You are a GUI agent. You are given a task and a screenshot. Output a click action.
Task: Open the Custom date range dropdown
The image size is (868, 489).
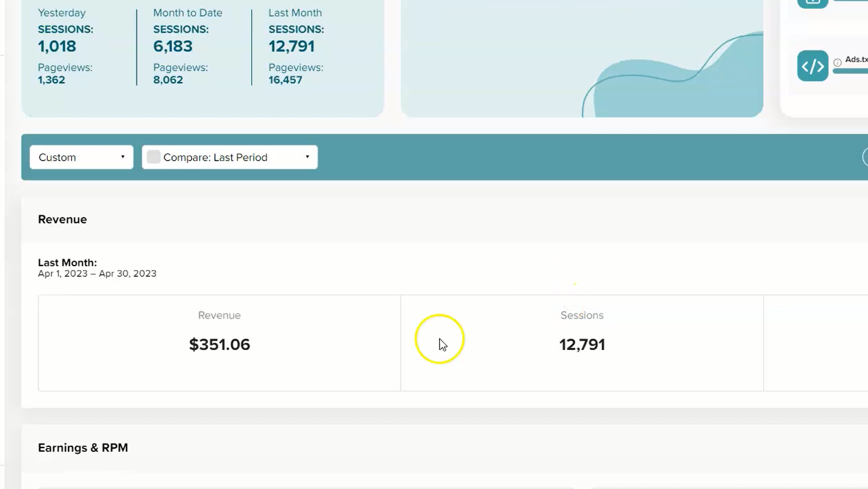pyautogui.click(x=81, y=157)
